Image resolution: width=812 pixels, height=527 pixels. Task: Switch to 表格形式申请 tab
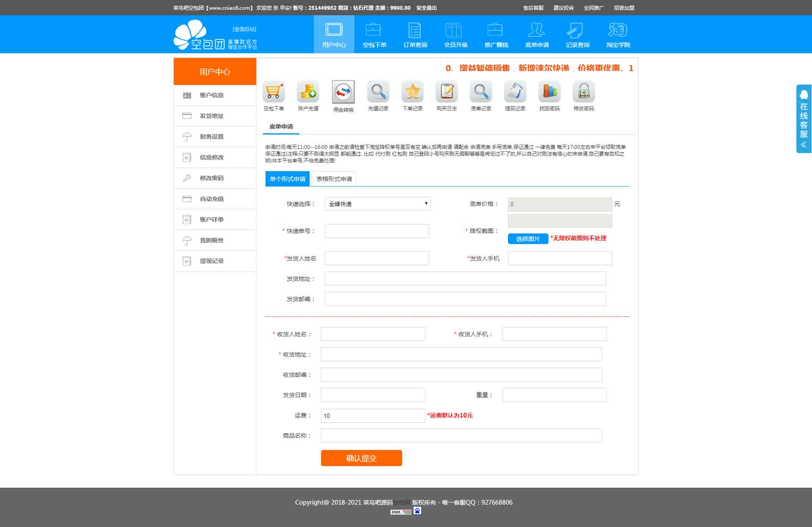334,179
